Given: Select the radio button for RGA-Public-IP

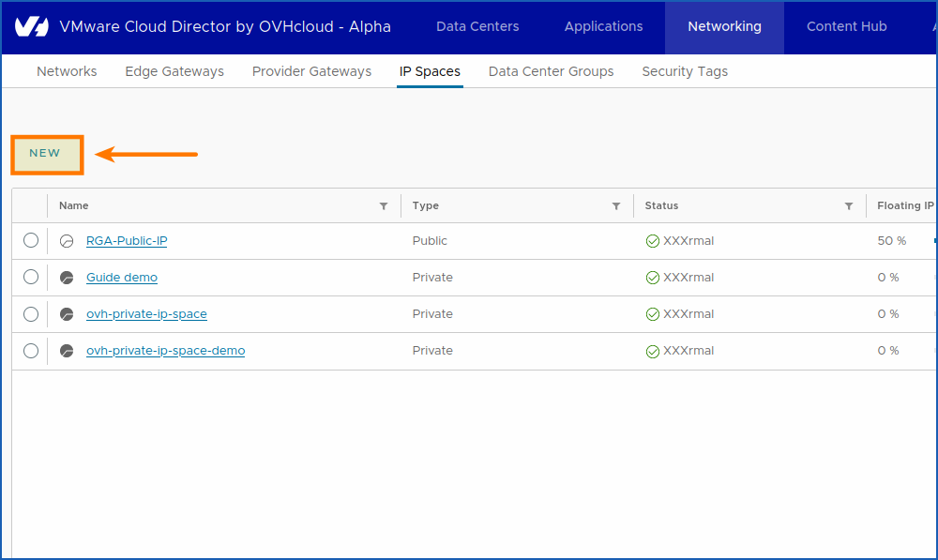Looking at the screenshot, I should point(30,240).
